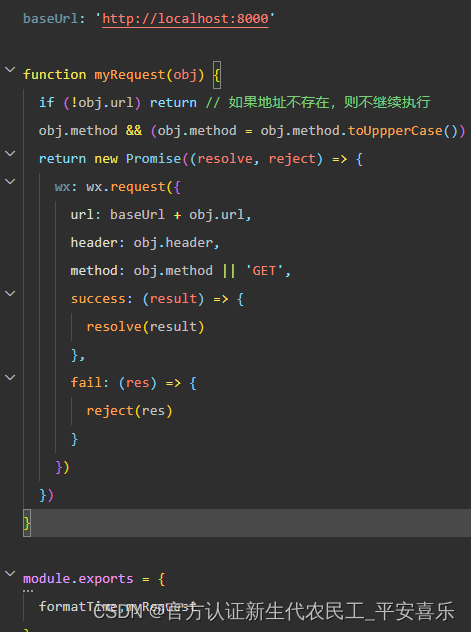
Task: Place cursor on 'GET' string literal
Action: [x=264, y=271]
